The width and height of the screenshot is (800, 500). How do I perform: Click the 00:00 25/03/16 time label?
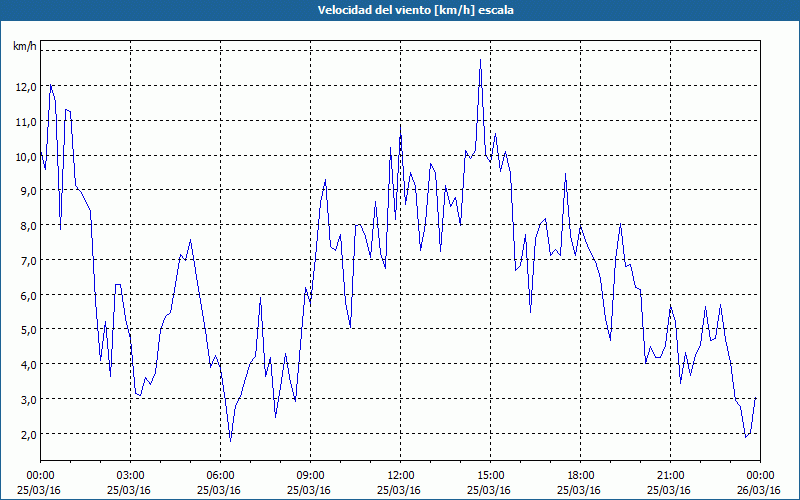(x=40, y=483)
